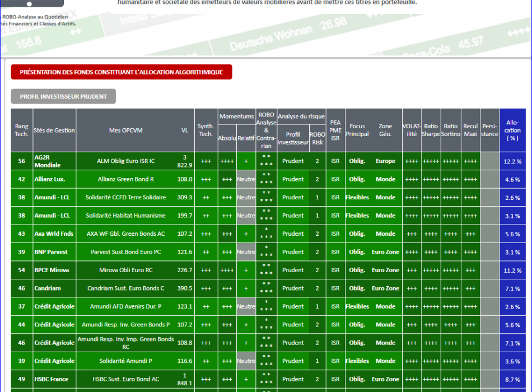The height and width of the screenshot is (392, 532).
Task: Click rank 42 in the Rang Tech. column
Action: coord(21,179)
